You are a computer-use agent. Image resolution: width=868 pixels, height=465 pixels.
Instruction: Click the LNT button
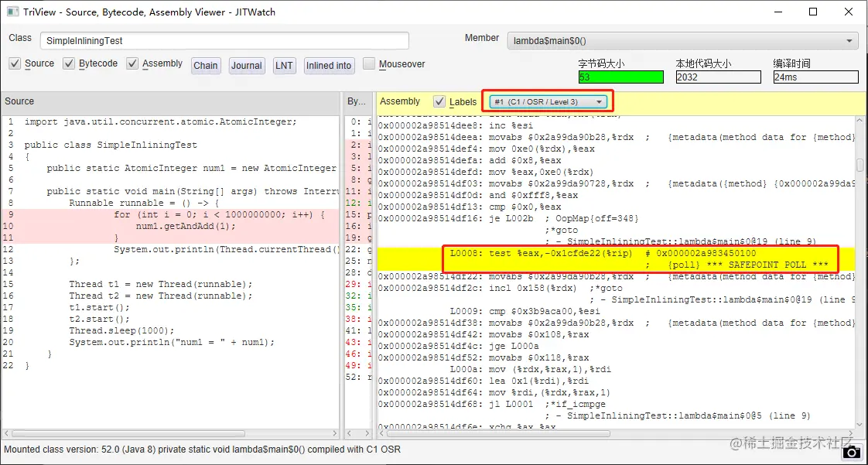pos(284,65)
